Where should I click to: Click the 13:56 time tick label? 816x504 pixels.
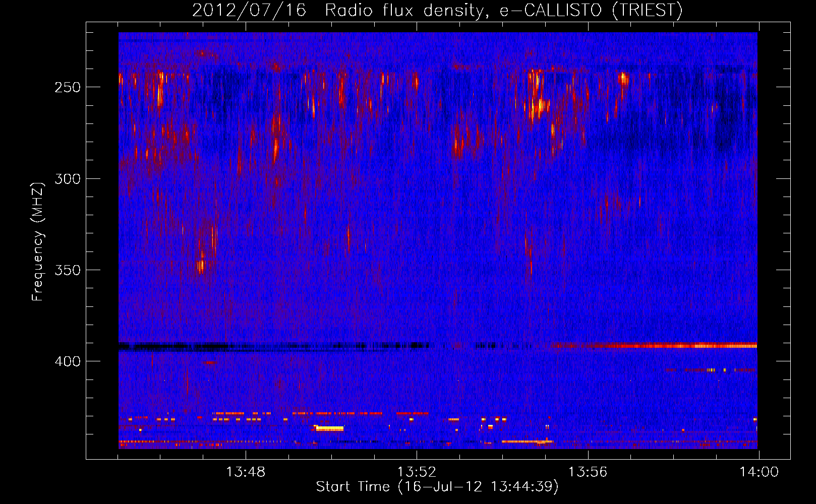[588, 472]
